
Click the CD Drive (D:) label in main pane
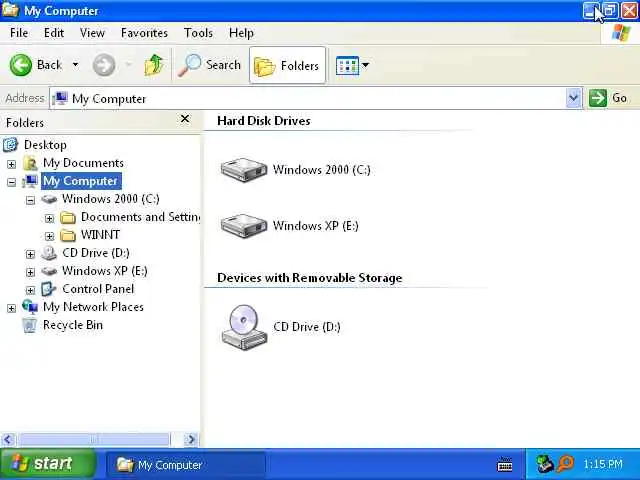tap(307, 327)
